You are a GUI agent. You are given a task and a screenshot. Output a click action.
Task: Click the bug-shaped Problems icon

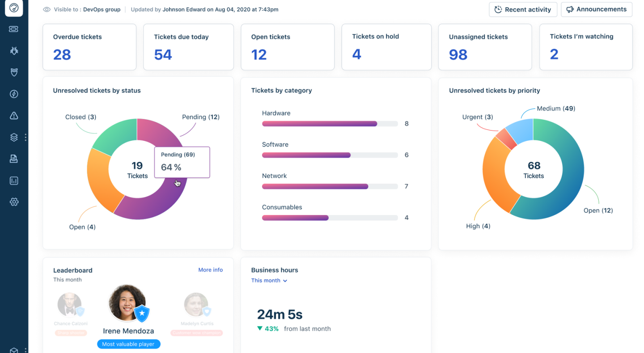[14, 51]
